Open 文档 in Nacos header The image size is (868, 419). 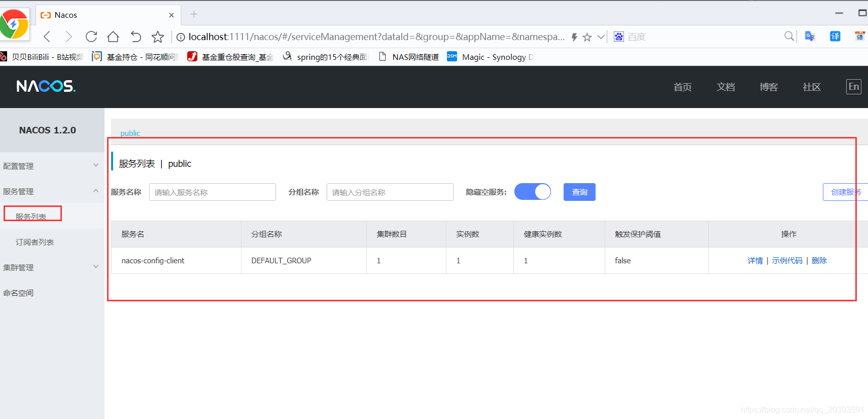point(725,87)
